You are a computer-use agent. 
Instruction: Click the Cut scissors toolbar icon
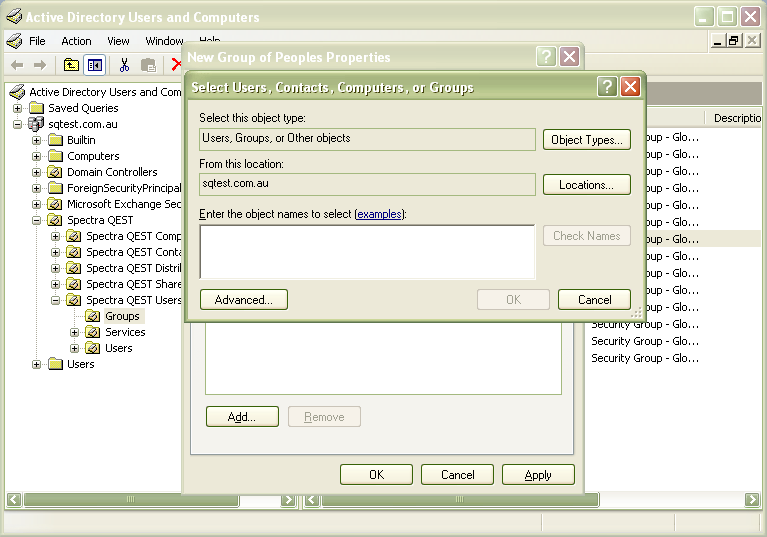(125, 65)
